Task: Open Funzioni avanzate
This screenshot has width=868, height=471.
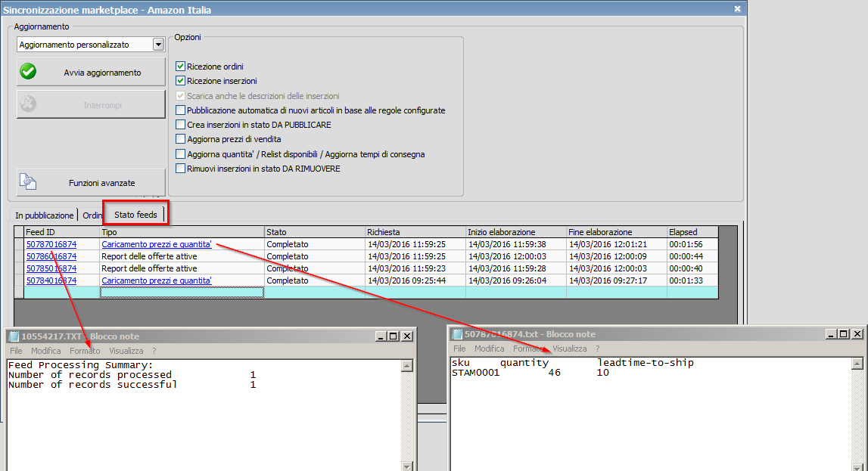Action: pos(91,182)
